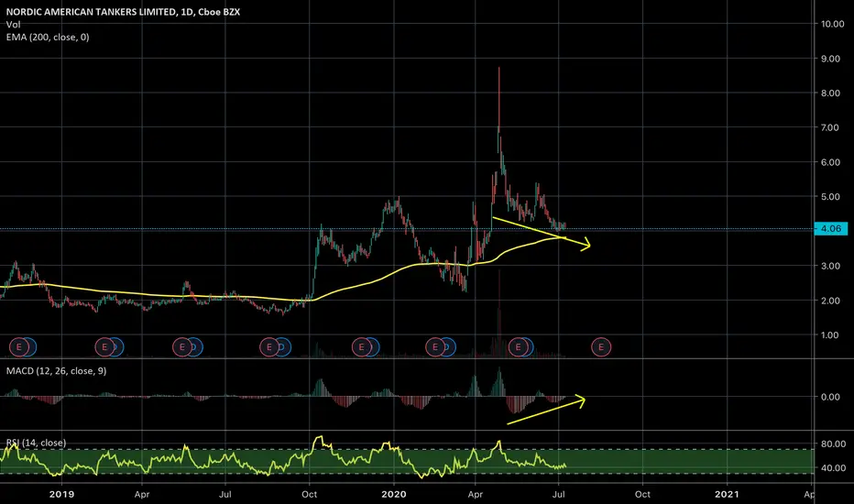
Task: Open the earnings E marker near May 2020
Action: pyautogui.click(x=518, y=347)
